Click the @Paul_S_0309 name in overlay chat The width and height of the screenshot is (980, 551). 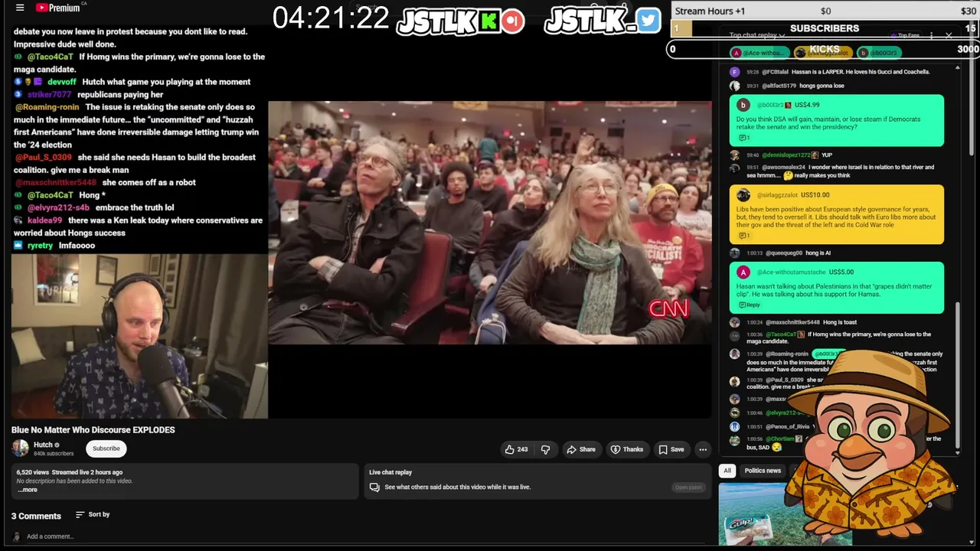click(x=43, y=158)
